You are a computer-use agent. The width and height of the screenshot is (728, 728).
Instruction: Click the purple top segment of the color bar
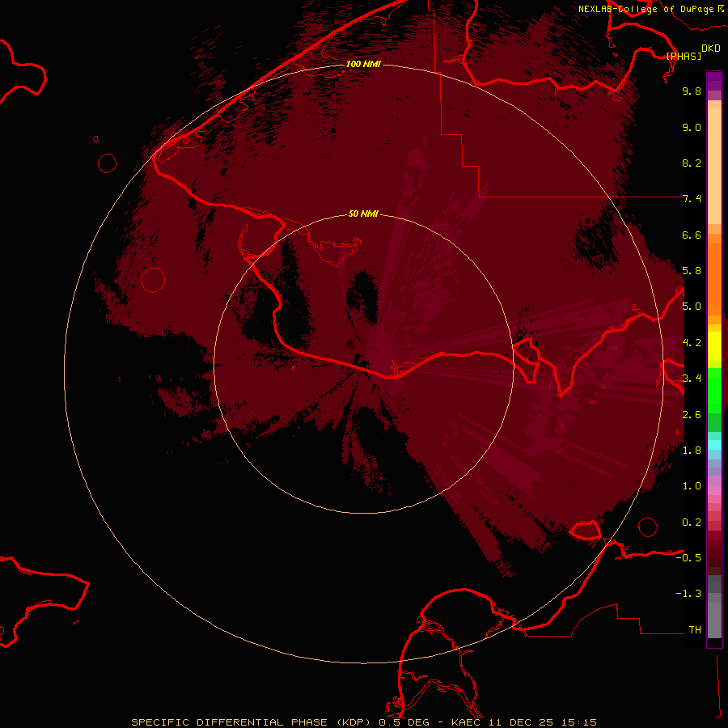(x=714, y=81)
